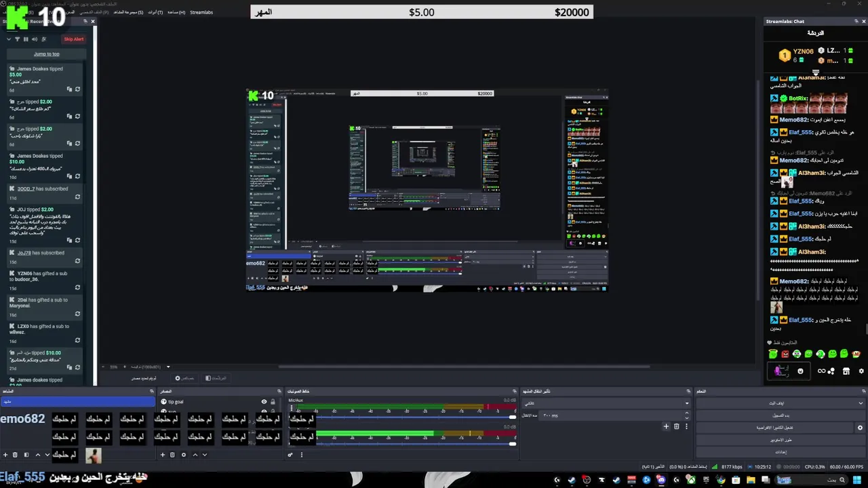868x488 pixels.
Task: Adjust the second audio channel volume slider
Action: click(513, 444)
